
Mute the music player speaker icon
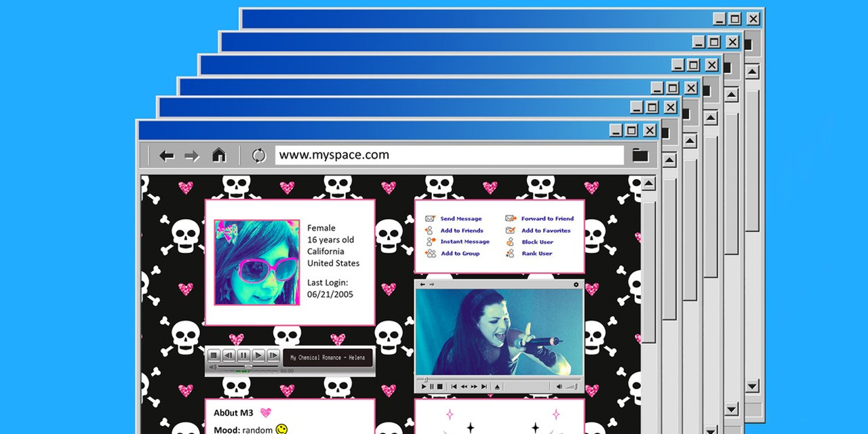coord(213,367)
